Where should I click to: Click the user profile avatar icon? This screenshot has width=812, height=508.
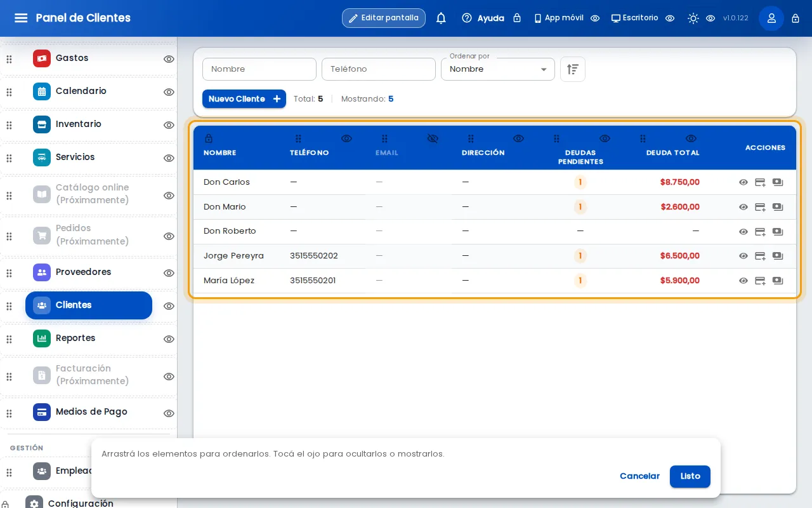tap(771, 18)
